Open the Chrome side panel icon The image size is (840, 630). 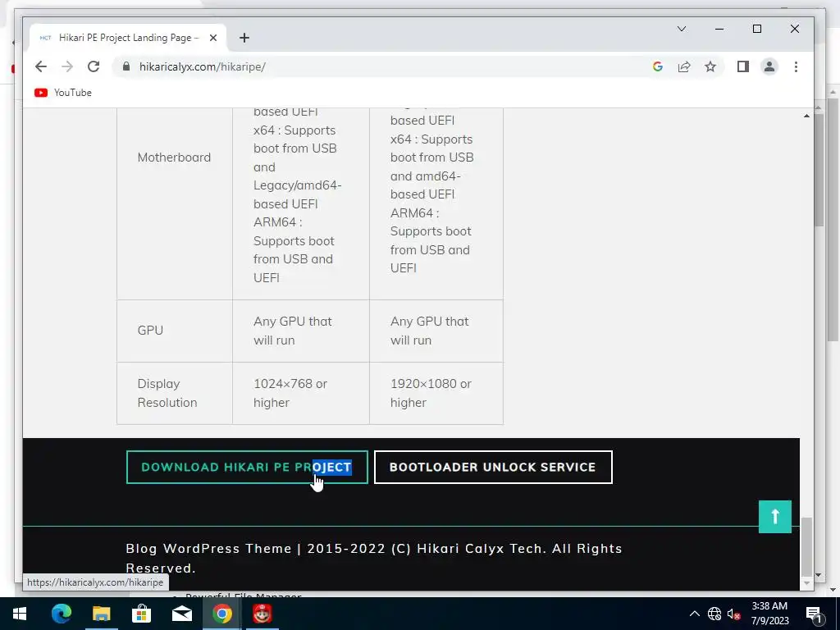point(743,66)
